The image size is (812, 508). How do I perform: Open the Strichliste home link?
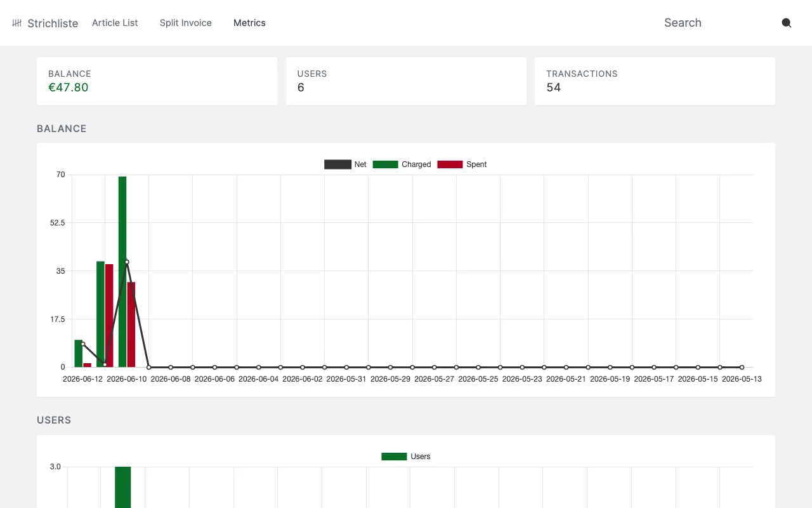pos(45,23)
